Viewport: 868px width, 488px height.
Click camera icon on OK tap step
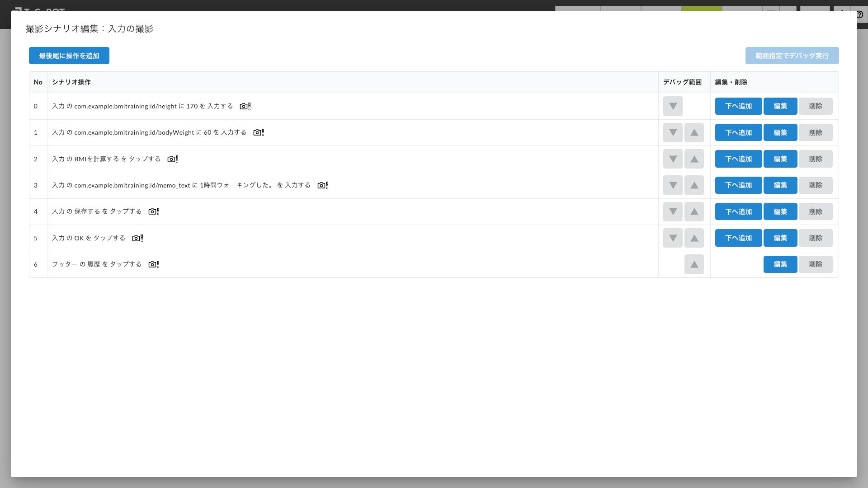(137, 238)
